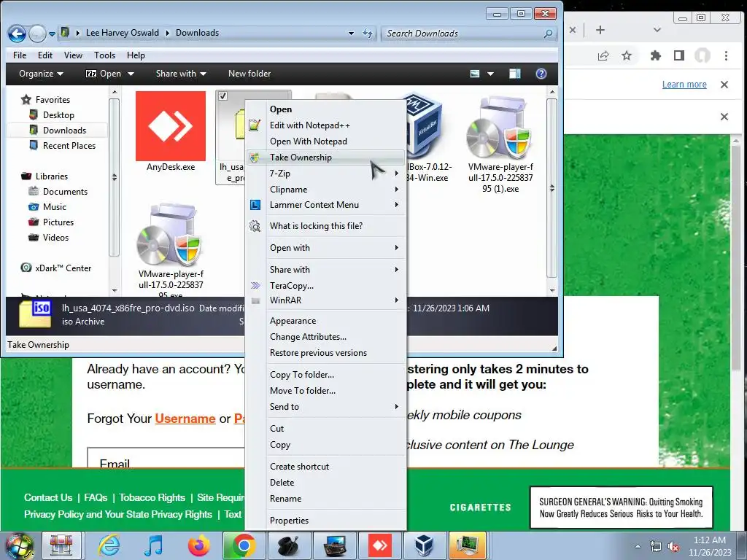This screenshot has width=747, height=560.
Task: Select Documents under Libraries
Action: coord(65,192)
